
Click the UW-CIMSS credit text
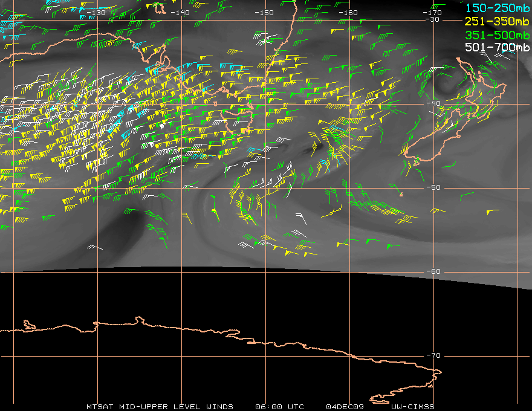tap(412, 407)
